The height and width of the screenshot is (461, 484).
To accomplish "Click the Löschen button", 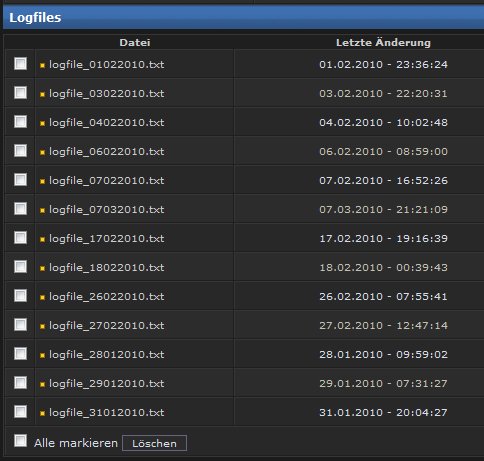I will tap(154, 443).
